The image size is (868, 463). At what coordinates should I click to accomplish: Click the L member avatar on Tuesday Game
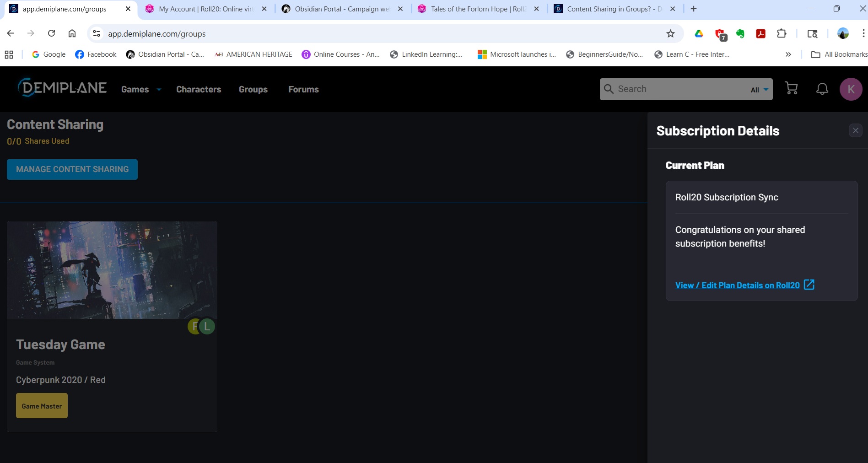coord(207,326)
